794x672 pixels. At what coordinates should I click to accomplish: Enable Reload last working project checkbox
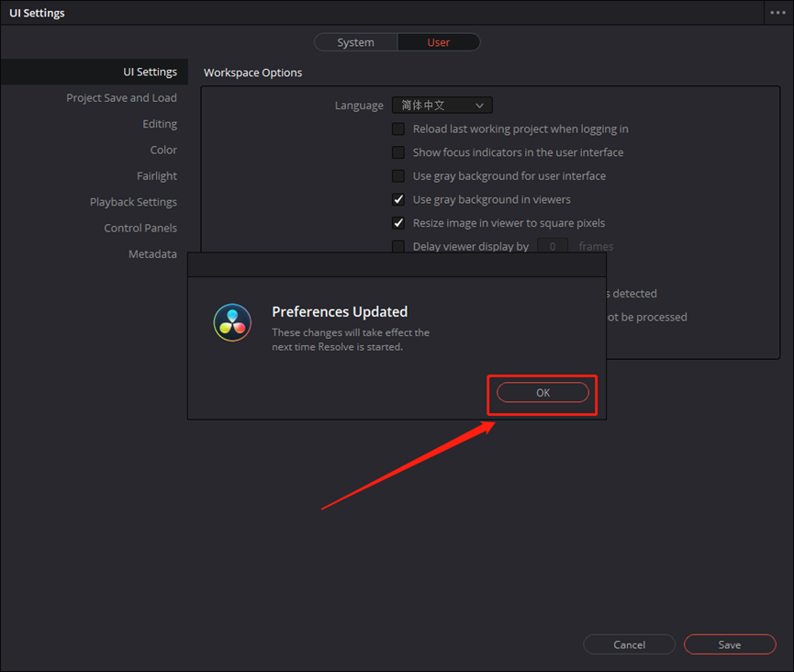[398, 129]
